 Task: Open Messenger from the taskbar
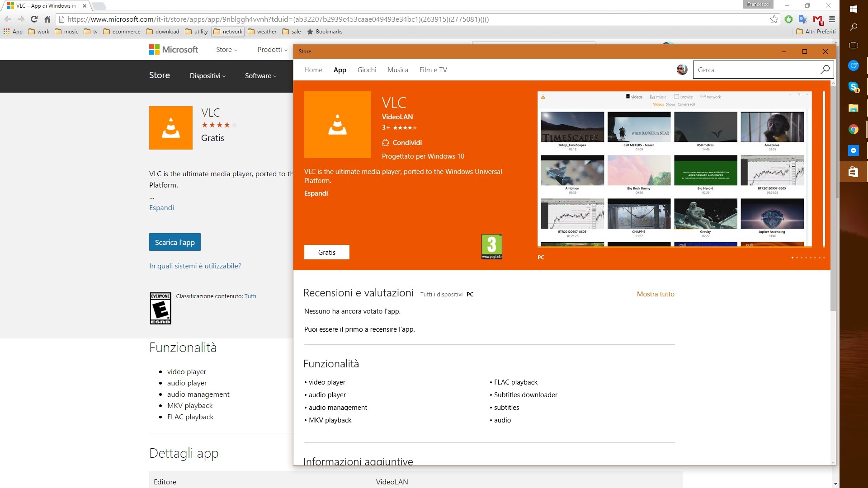click(x=854, y=150)
